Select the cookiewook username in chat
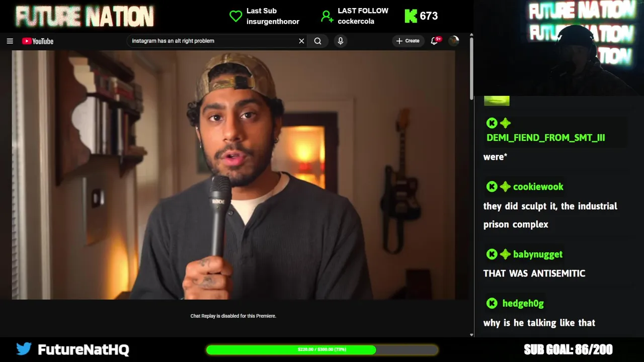The image size is (644, 362). (538, 187)
